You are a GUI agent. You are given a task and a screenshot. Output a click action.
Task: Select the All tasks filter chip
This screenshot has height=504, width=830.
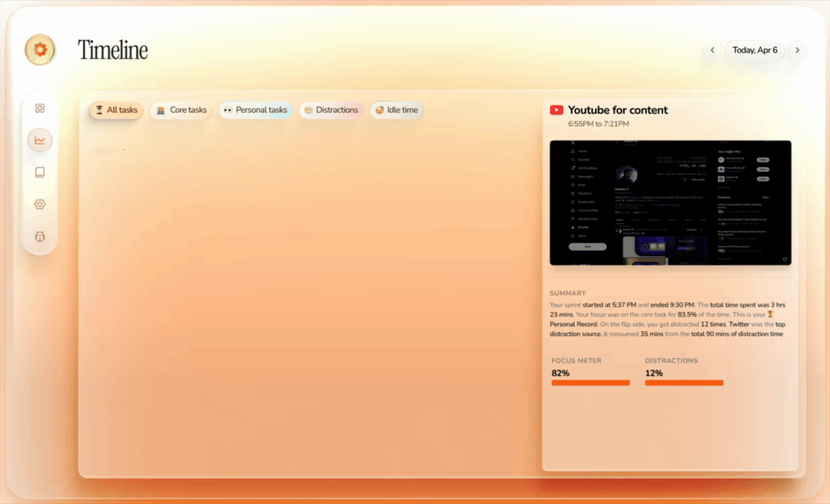click(115, 110)
